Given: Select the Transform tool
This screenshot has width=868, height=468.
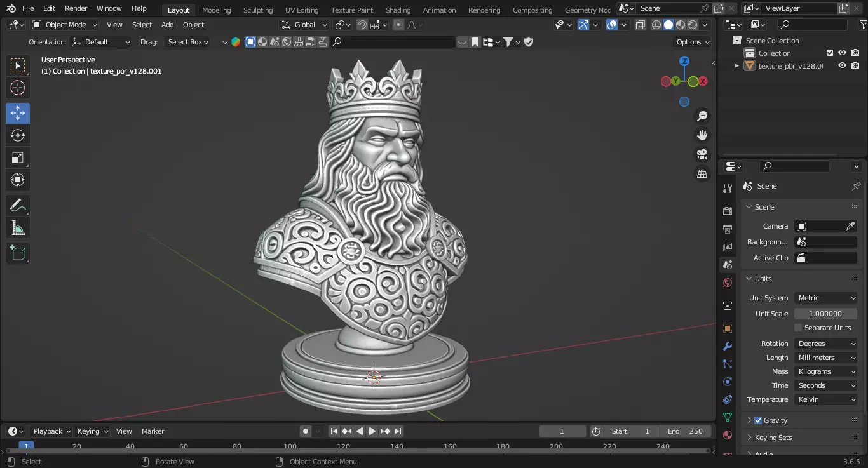Looking at the screenshot, I should click(x=18, y=180).
